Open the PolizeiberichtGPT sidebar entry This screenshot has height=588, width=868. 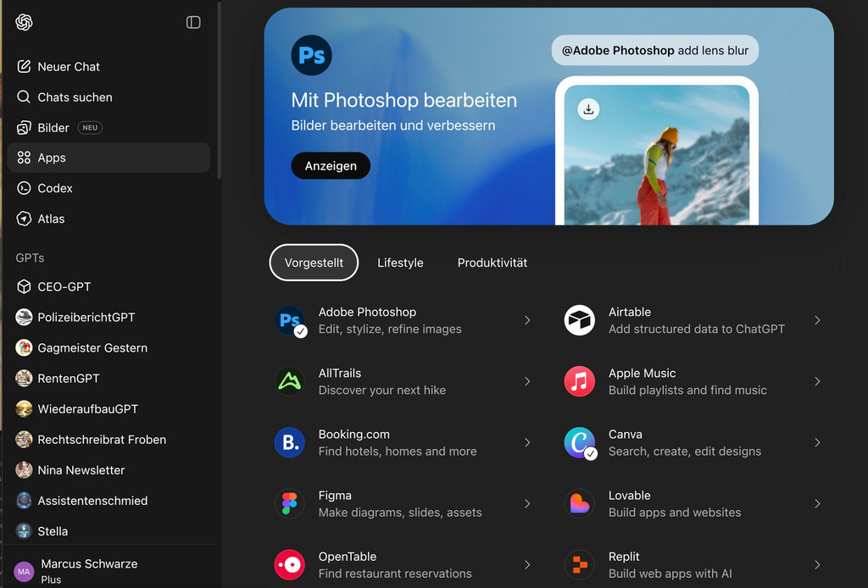pos(86,318)
